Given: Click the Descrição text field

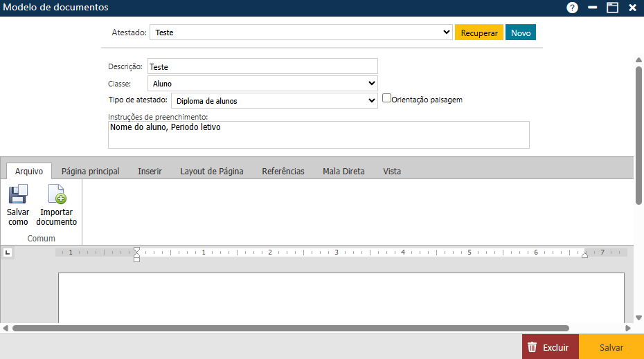Looking at the screenshot, I should [x=262, y=66].
